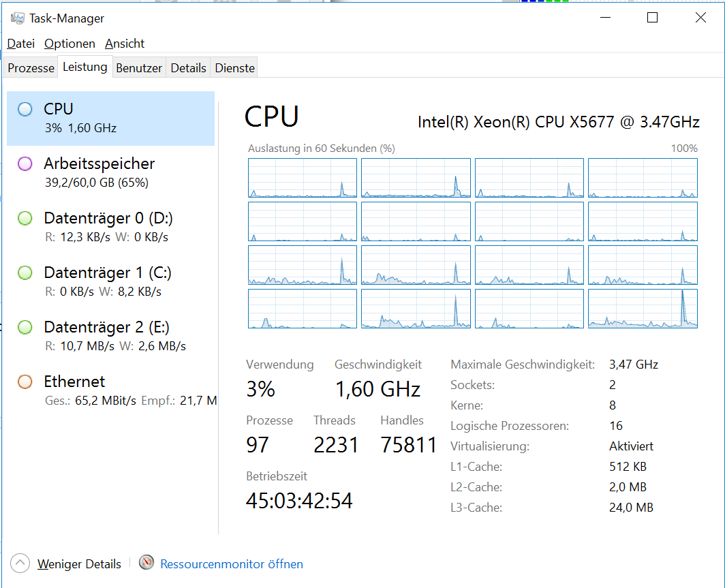Select the Leistung tab
This screenshot has height=588, width=725.
[x=85, y=67]
